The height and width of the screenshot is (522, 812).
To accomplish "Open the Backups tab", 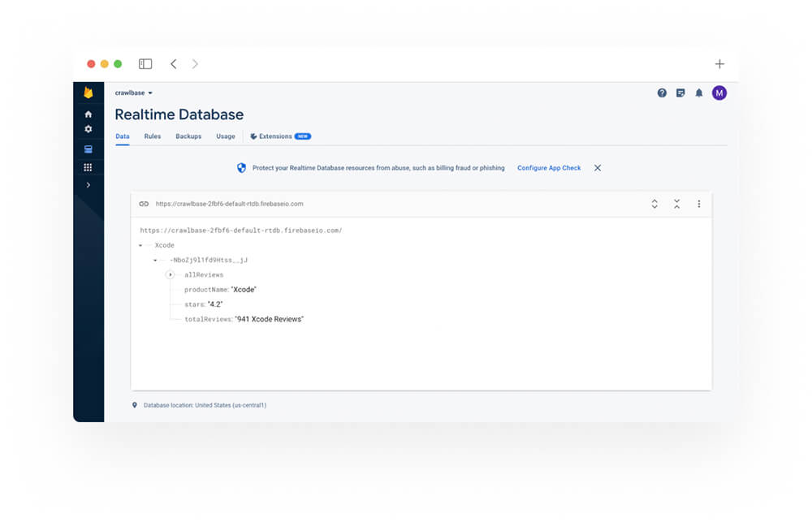I will [x=188, y=136].
